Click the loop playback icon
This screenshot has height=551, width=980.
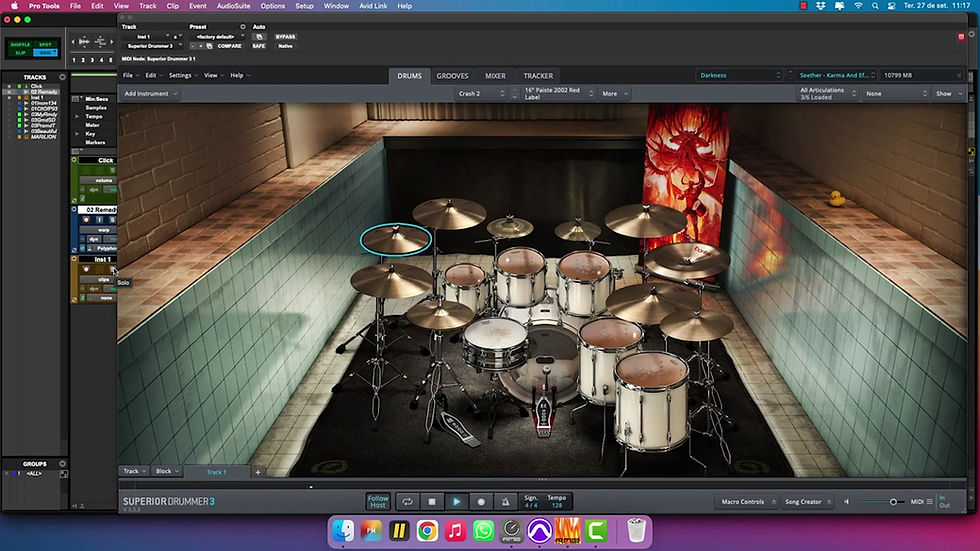[408, 502]
